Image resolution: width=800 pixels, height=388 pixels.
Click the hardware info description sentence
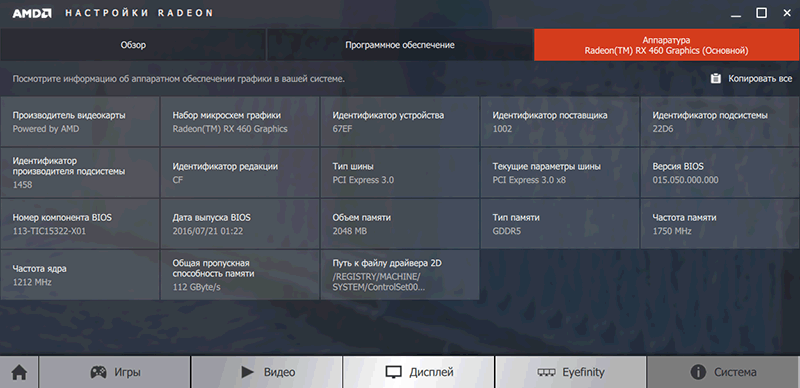(179, 79)
